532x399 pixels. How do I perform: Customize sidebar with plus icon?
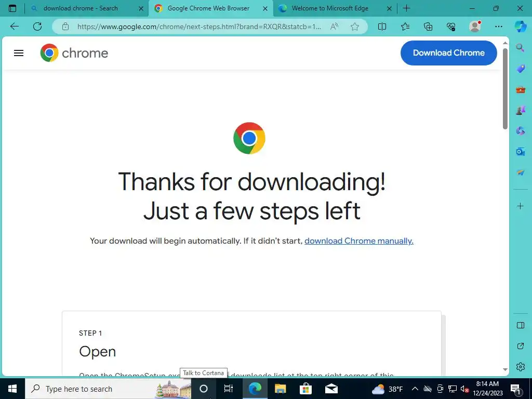point(521,206)
